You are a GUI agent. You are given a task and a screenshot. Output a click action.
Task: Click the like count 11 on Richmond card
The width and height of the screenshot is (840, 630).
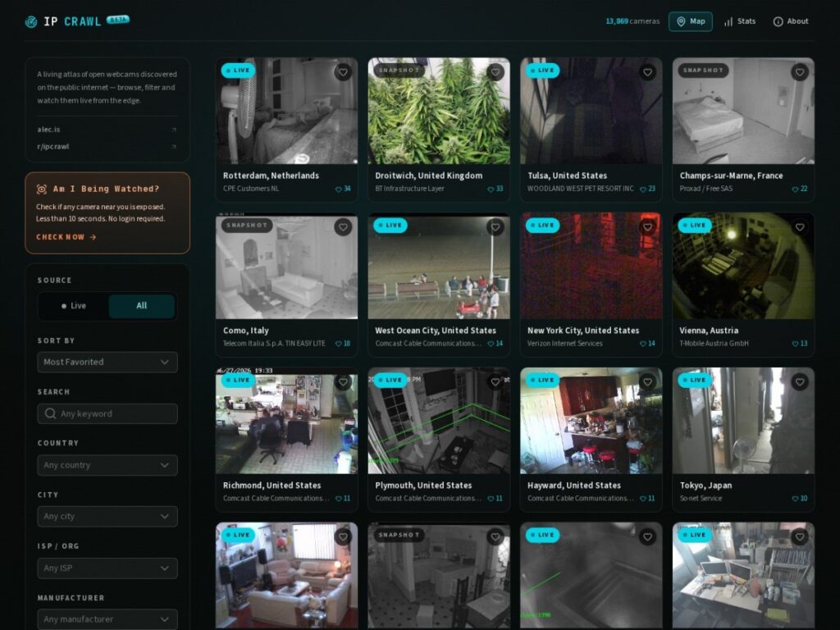tap(343, 498)
